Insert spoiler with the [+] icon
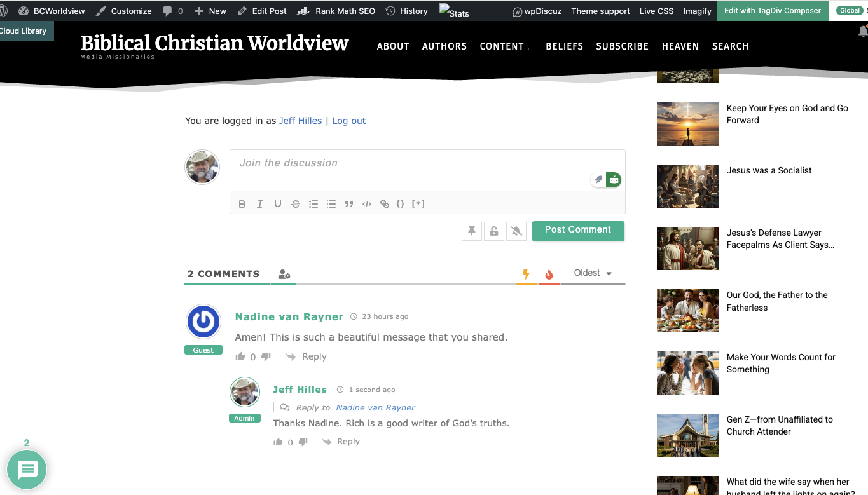This screenshot has width=868, height=495. [x=418, y=204]
